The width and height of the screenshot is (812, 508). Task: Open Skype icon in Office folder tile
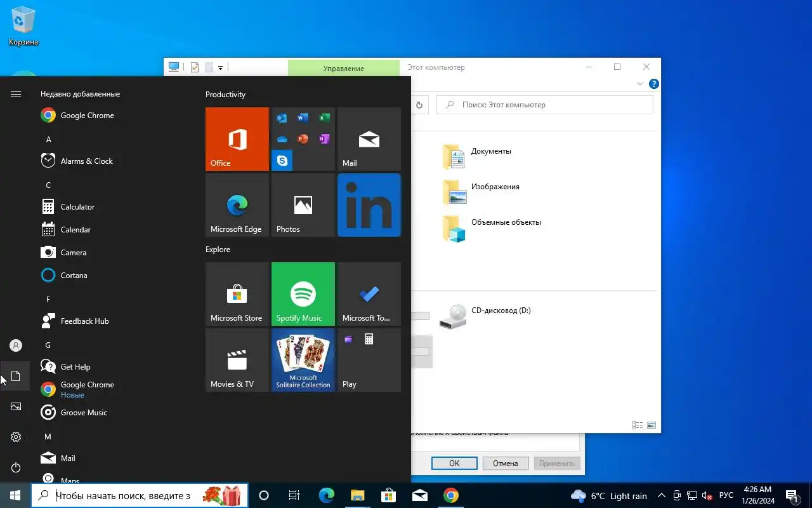click(282, 160)
